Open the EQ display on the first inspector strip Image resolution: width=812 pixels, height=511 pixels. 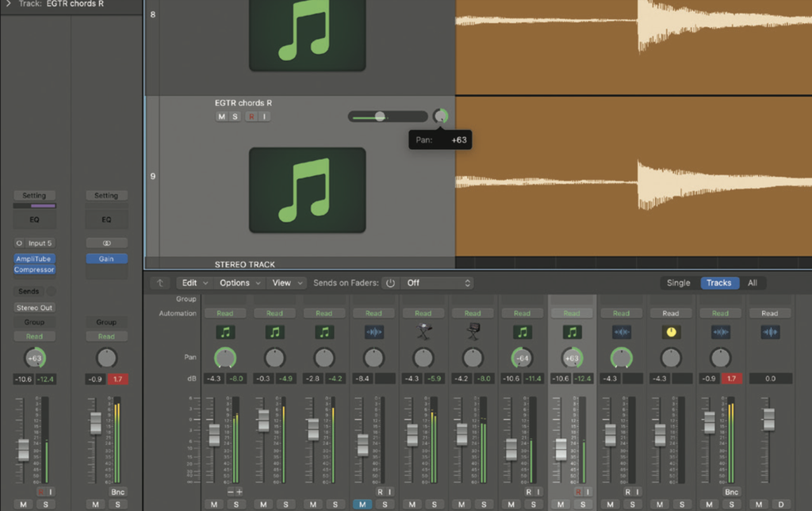point(35,219)
